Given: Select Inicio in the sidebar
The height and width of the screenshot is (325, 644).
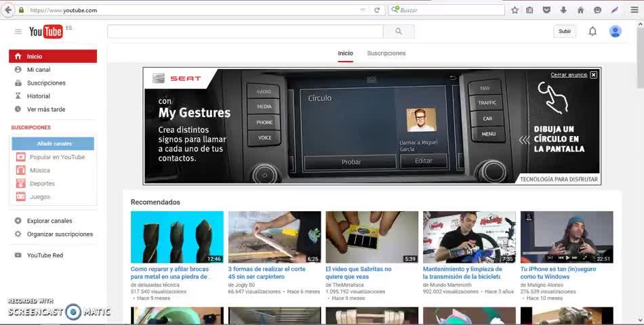Looking at the screenshot, I should point(53,56).
